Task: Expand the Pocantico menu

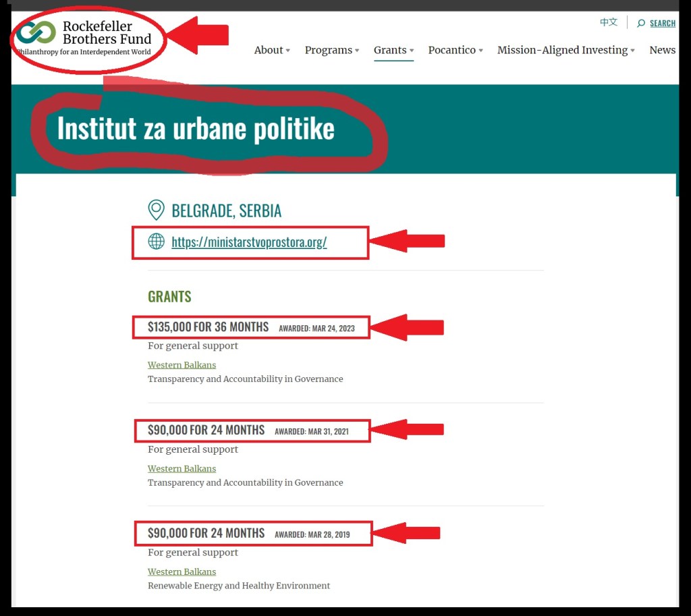Action: click(455, 50)
